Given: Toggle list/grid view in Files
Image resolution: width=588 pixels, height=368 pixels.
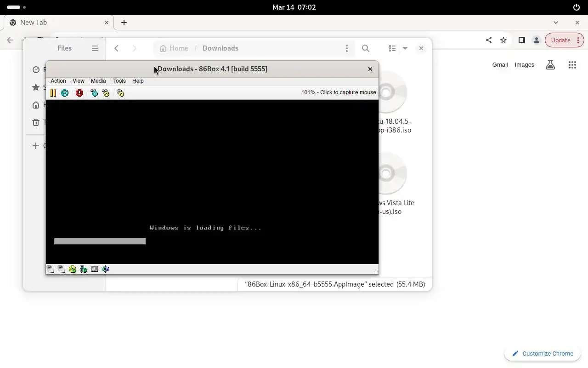Looking at the screenshot, I should (392, 48).
